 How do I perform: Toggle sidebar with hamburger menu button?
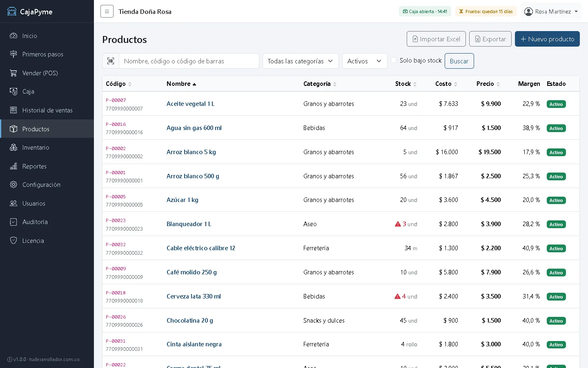pyautogui.click(x=107, y=11)
